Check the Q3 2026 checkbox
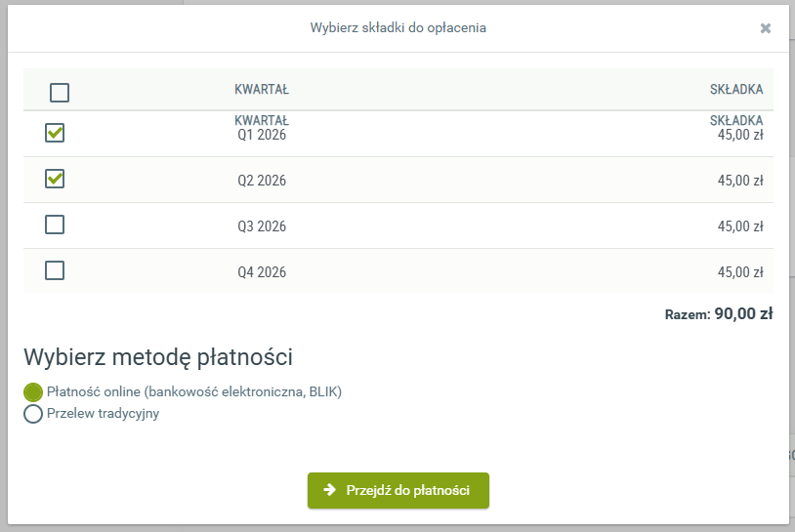The width and height of the screenshot is (795, 532). 56,225
